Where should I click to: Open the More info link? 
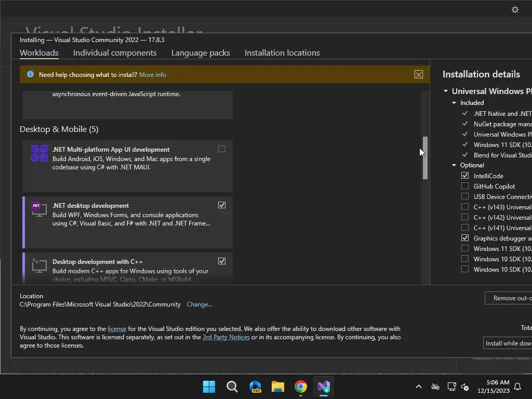[x=153, y=75]
